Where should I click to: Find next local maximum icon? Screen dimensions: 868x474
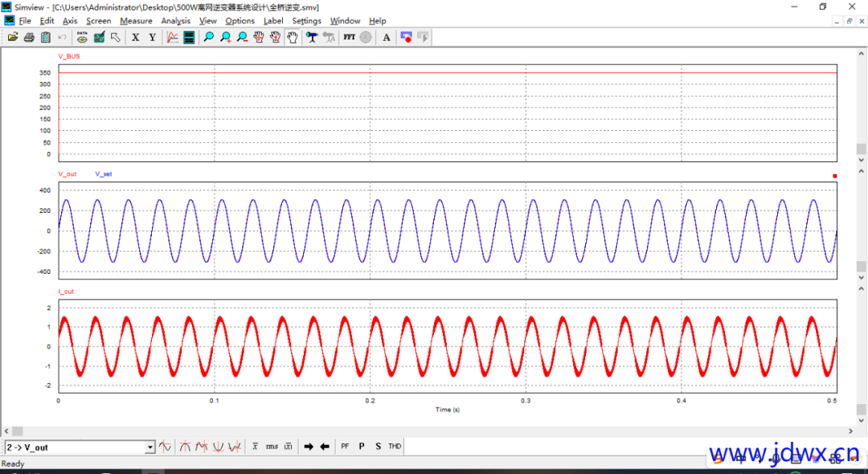pos(202,447)
